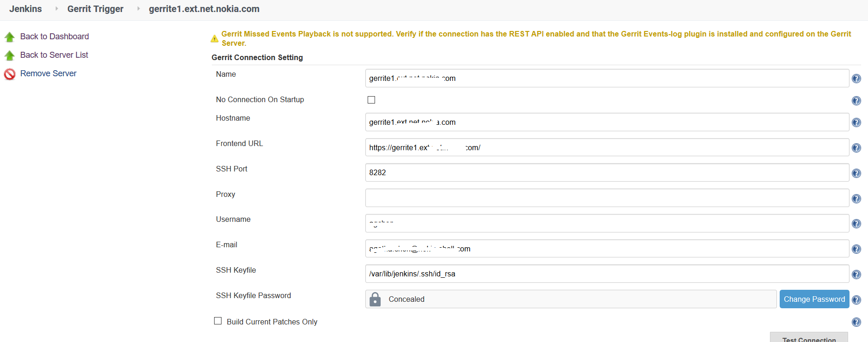Click the padlock icon on SSH Keyfile Password

tap(375, 299)
